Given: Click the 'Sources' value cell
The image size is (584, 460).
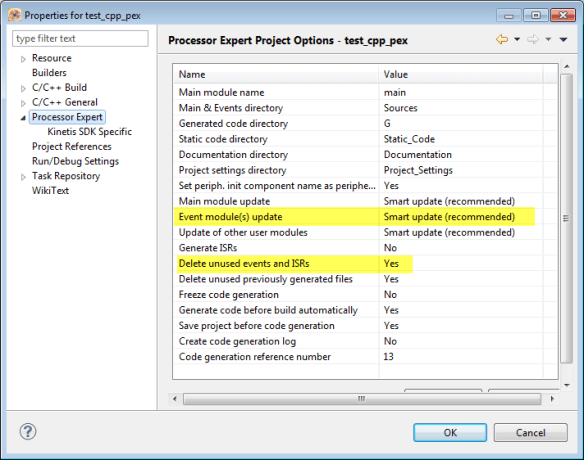Looking at the screenshot, I should (x=400, y=108).
